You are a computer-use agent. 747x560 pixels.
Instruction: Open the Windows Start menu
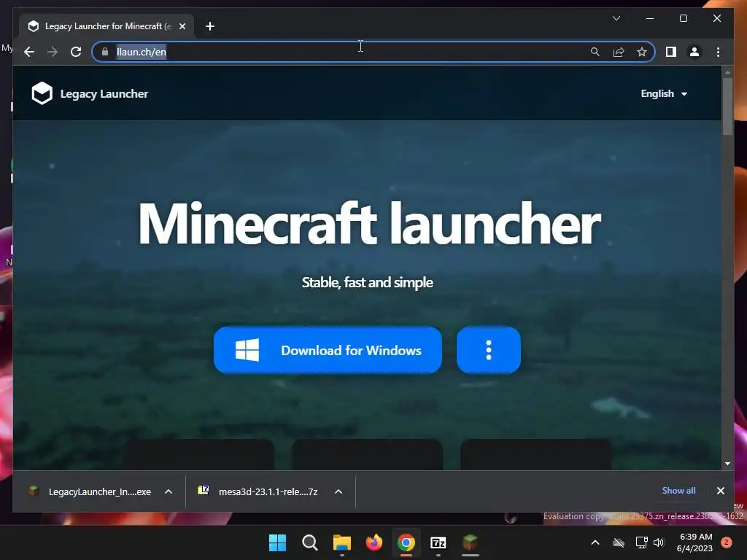coord(277,542)
